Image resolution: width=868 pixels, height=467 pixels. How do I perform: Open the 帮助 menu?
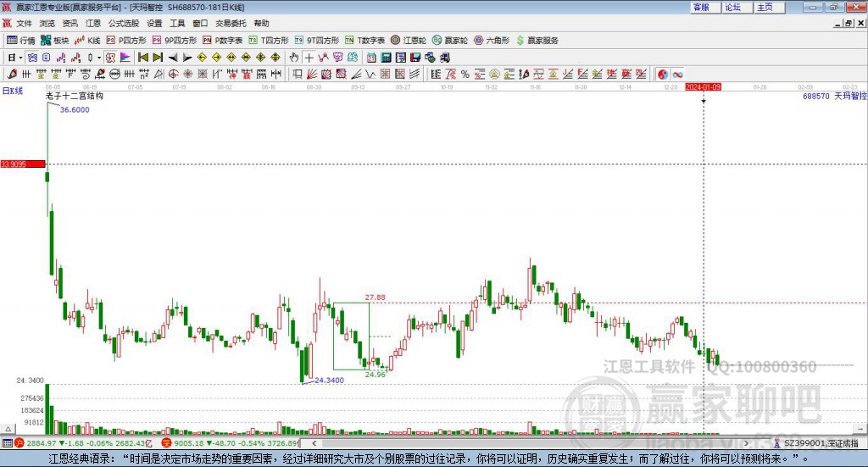click(x=261, y=23)
